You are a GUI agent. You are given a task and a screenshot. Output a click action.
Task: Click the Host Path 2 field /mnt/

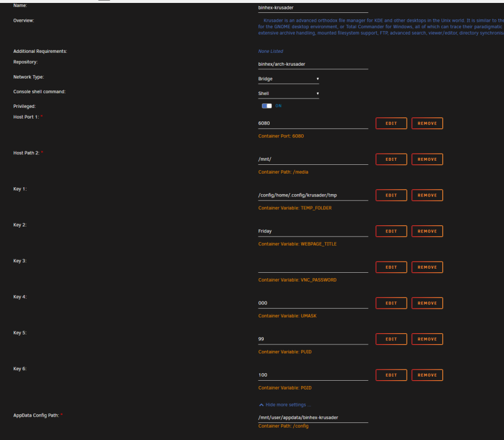[313, 160]
